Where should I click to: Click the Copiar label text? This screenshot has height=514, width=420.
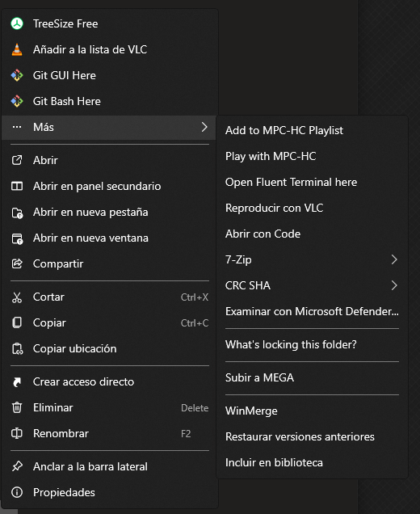pos(49,323)
